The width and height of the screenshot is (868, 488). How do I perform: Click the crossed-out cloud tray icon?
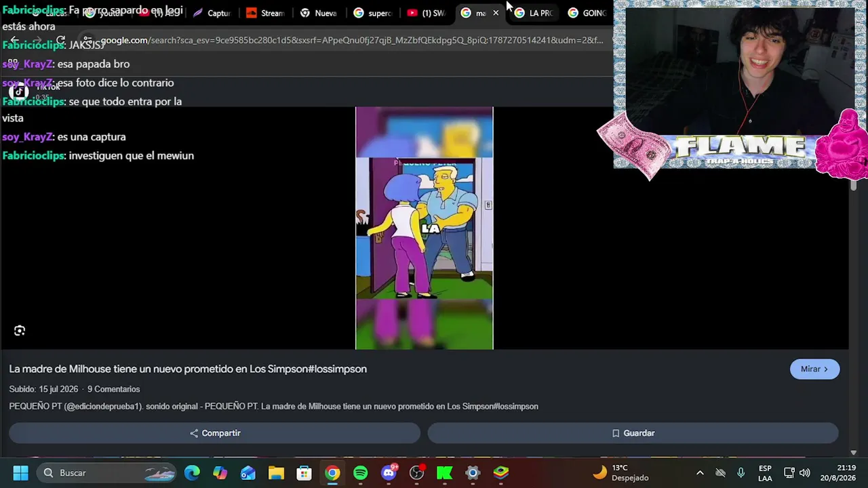(x=721, y=472)
